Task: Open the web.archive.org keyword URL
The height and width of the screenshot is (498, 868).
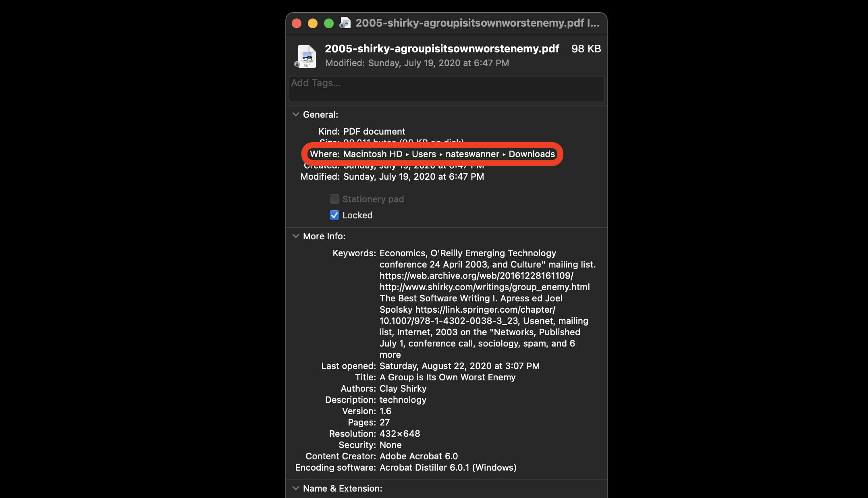Action: point(476,276)
